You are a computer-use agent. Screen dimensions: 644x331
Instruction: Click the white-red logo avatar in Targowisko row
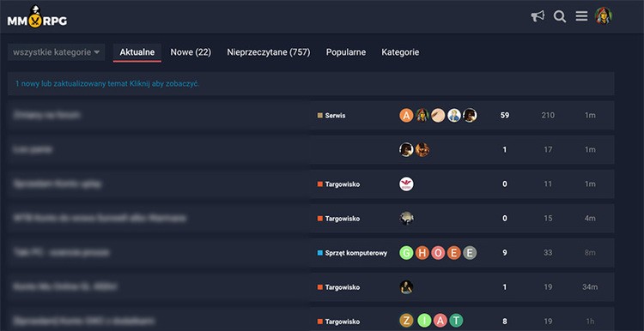click(x=406, y=184)
